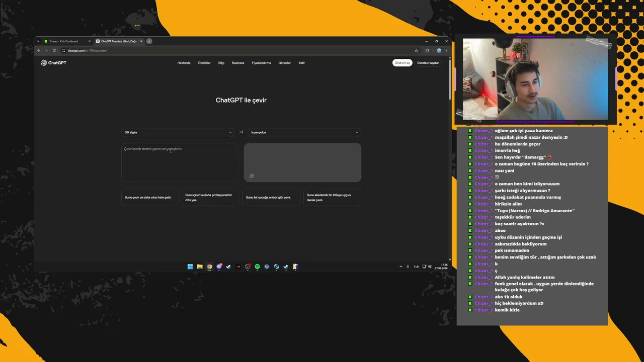This screenshot has height=362, width=644.
Task: Choose 'Bunu çevir ve daha profesyonel' suggestion
Action: pos(210,198)
